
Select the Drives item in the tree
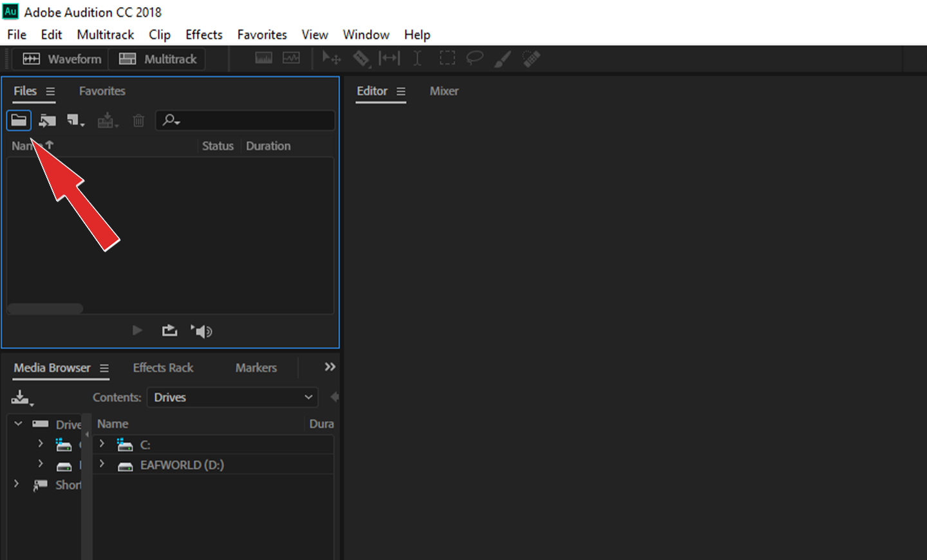pos(68,425)
